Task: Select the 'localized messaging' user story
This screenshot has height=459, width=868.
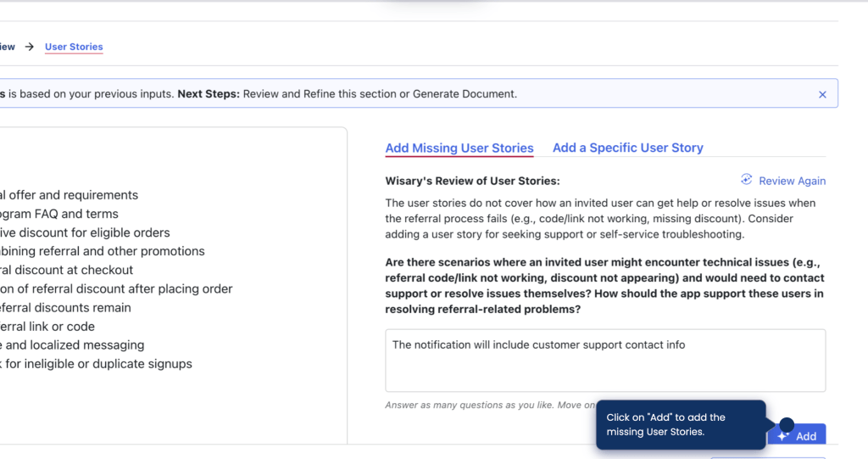Action: [72, 345]
